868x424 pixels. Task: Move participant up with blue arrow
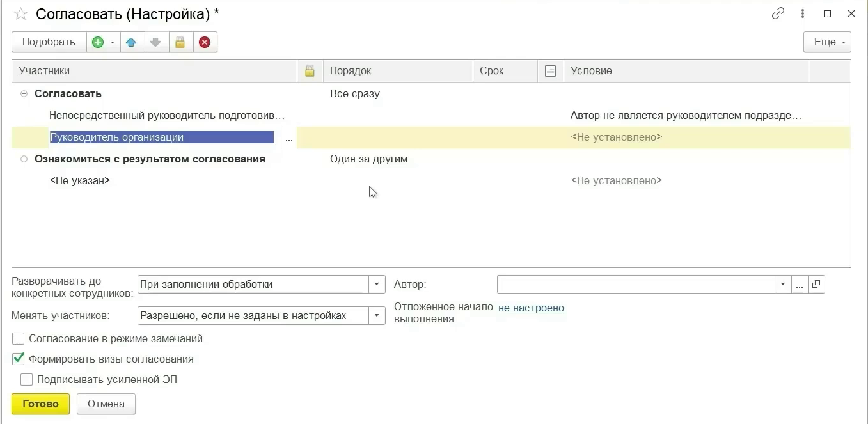point(131,42)
